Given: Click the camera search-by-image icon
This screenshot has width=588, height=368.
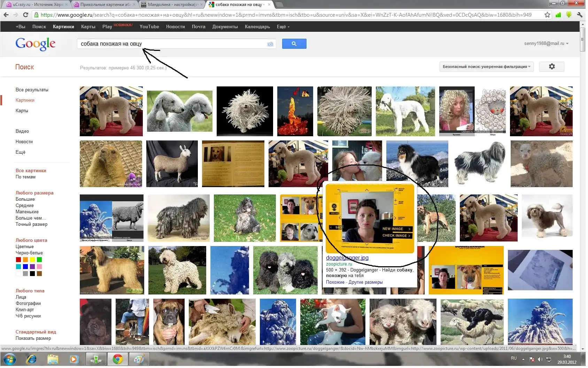Looking at the screenshot, I should point(270,44).
